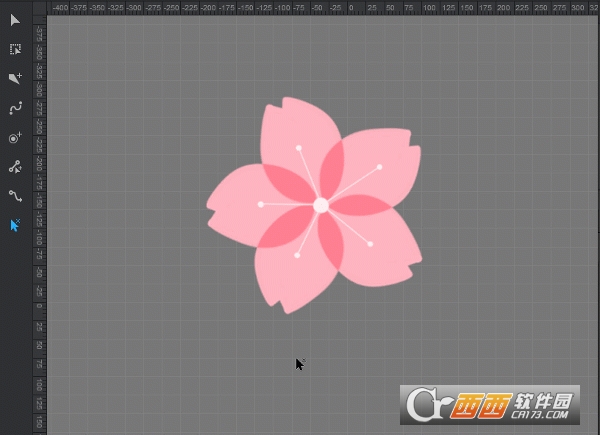Select the bottom-left petal of the flower
The height and width of the screenshot is (435, 600).
point(282,275)
